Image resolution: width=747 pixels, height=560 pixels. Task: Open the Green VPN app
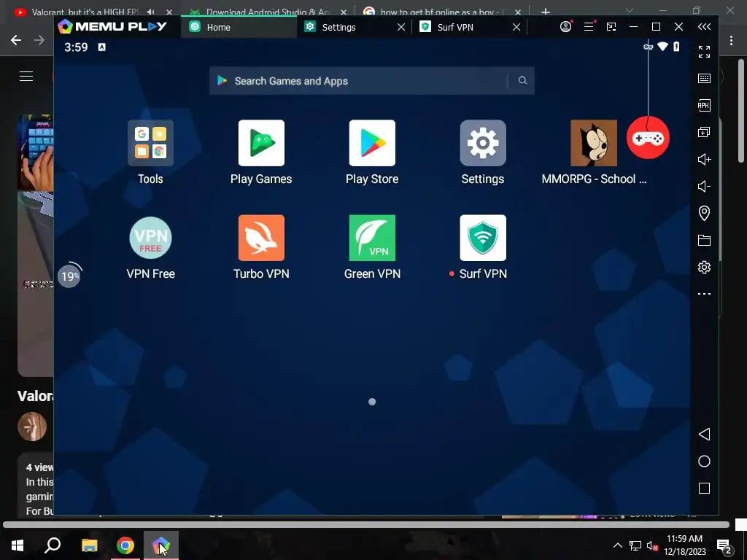[372, 238]
